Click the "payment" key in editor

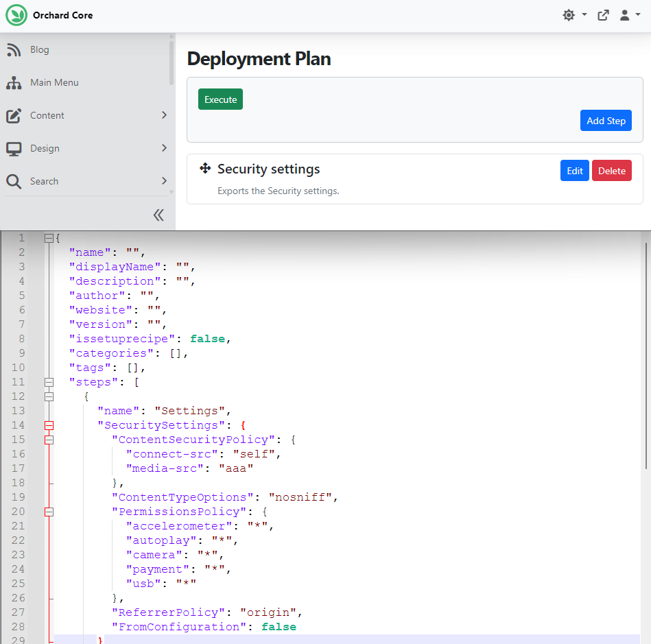click(158, 570)
